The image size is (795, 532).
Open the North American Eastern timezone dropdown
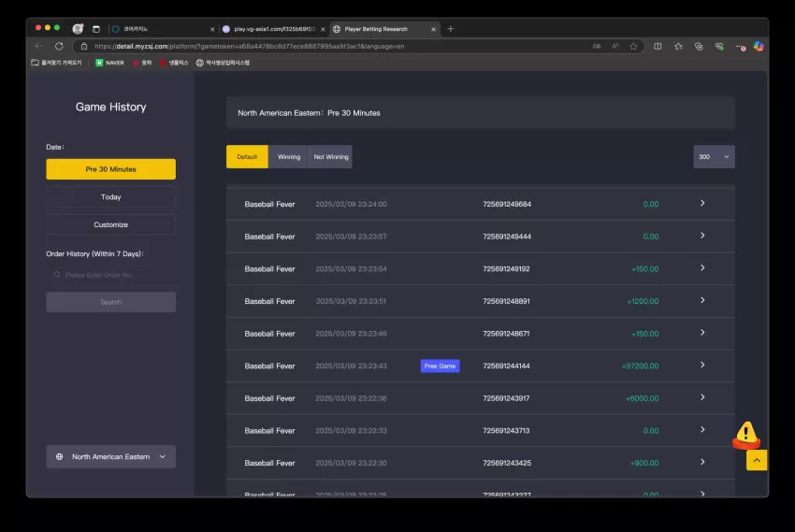(111, 456)
